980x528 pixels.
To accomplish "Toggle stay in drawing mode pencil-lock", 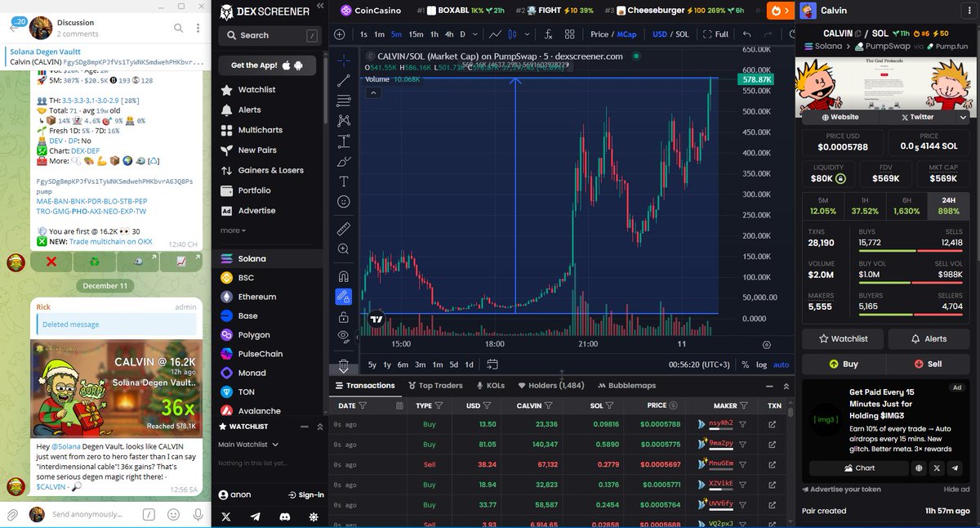I will pos(344,296).
